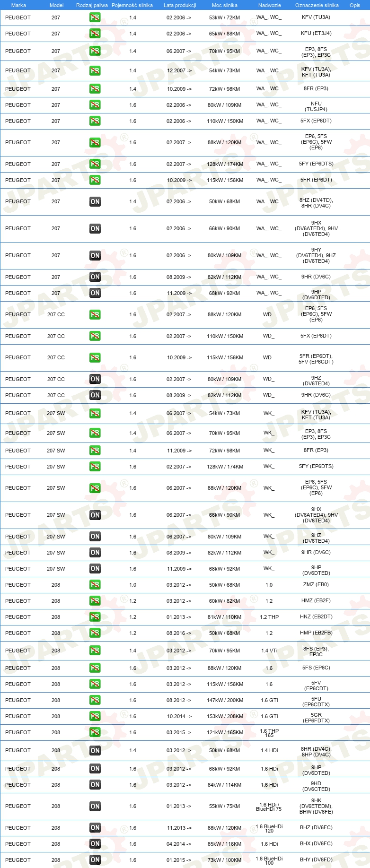The image size is (370, 868).
Task: Click the 1.6 HDi / BlueHDi 75 body cell
Action: coord(269,807)
